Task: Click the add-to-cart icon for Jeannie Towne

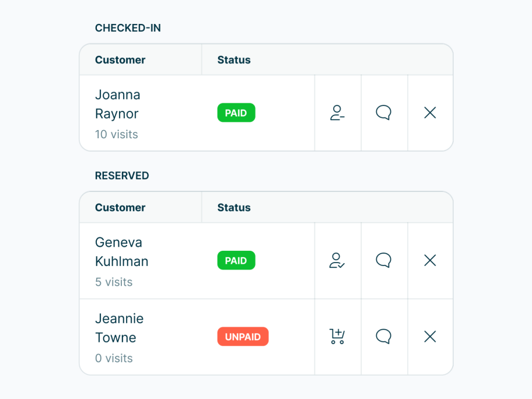Action: point(337,337)
